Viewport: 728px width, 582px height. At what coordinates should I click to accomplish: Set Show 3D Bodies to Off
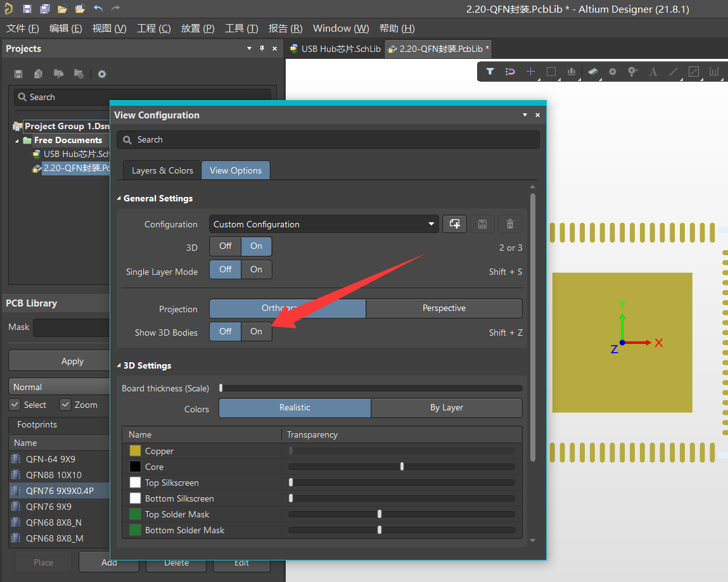[225, 331]
